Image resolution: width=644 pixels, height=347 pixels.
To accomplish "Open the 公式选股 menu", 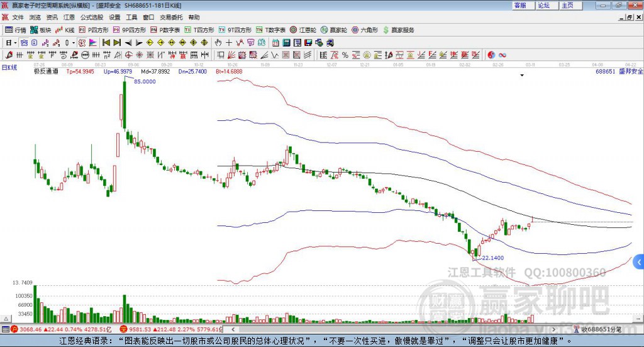I will coord(92,17).
